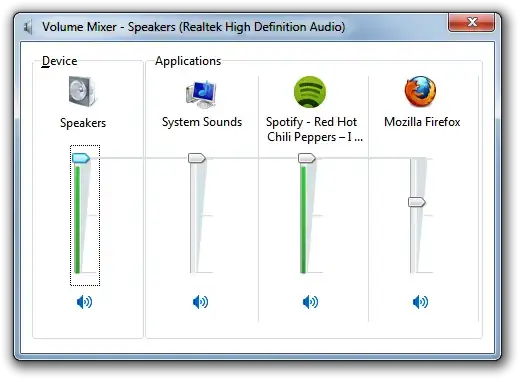Click the Device group heading
This screenshot has height=380, width=519.
coord(59,61)
